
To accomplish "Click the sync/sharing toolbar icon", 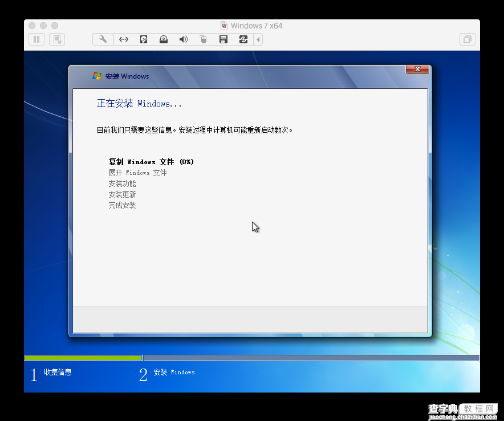I will pos(243,39).
